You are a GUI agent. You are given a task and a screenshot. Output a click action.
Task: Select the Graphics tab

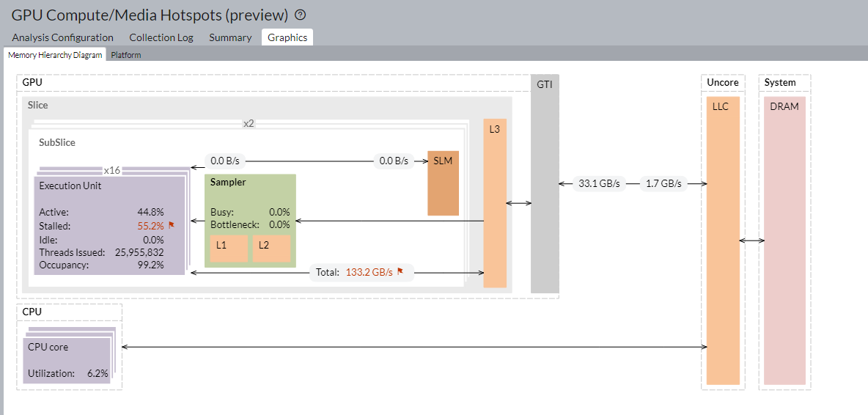tap(287, 37)
